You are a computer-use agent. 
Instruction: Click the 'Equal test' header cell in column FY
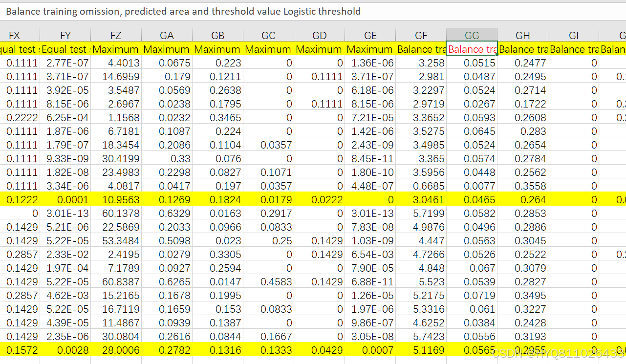pyautogui.click(x=65, y=49)
